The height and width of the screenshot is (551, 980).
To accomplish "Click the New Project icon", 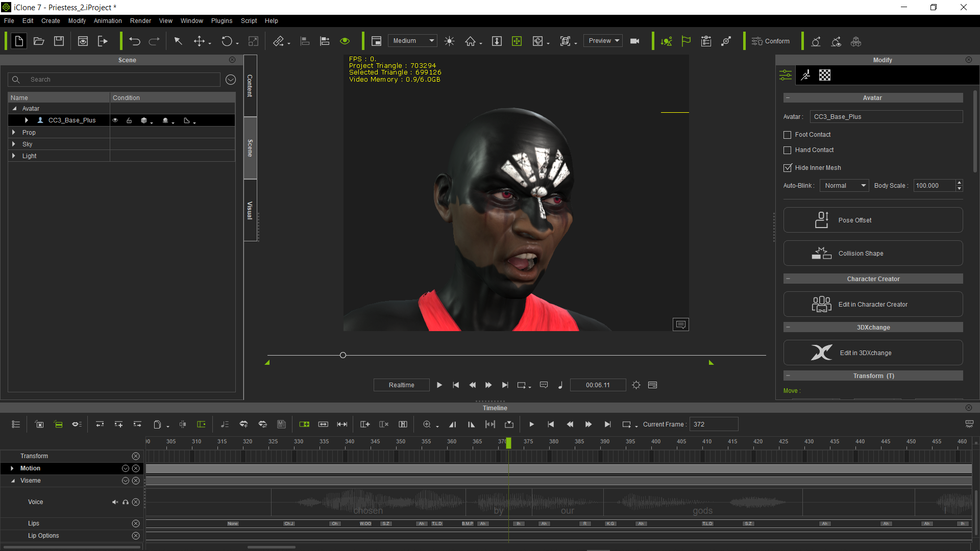I will coord(19,41).
